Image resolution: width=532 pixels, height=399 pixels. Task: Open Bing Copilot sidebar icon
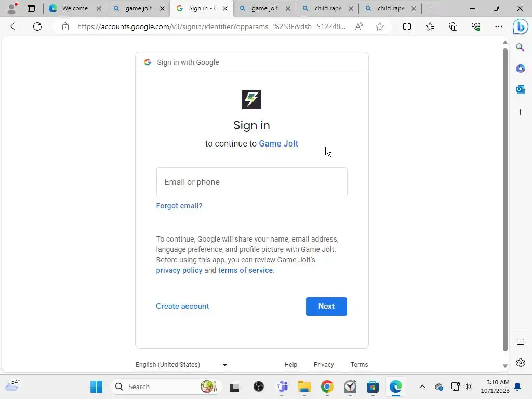[520, 27]
